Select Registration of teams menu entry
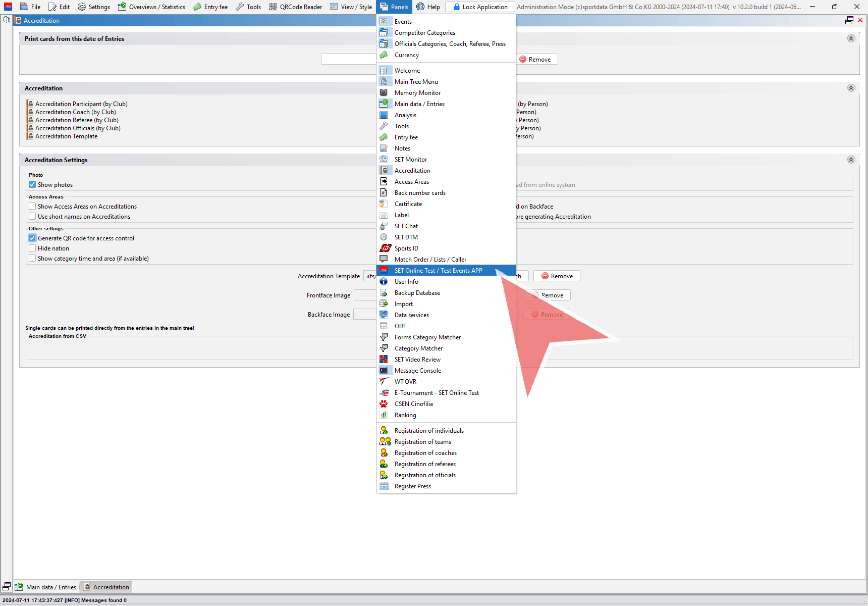The width and height of the screenshot is (868, 606). tap(422, 442)
